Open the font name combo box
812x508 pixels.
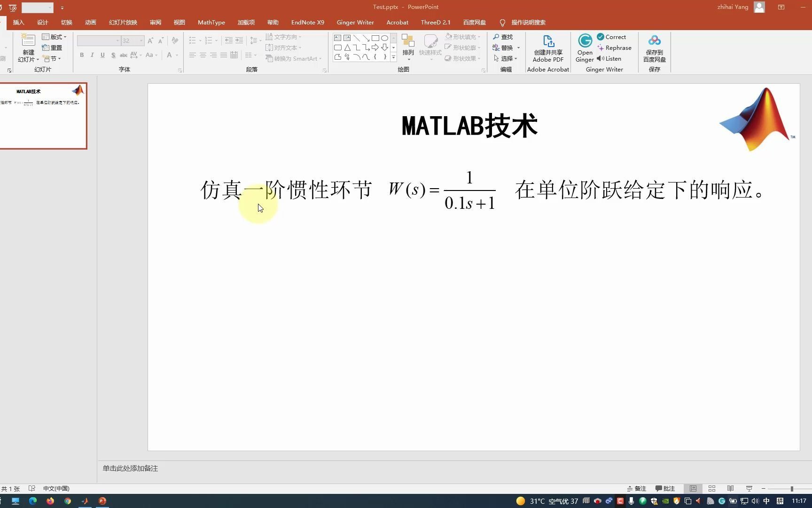point(99,41)
